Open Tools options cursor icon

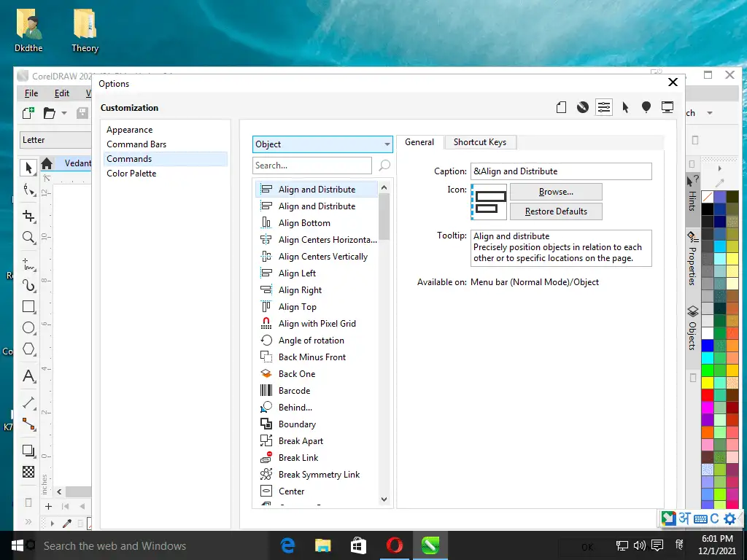(x=625, y=108)
